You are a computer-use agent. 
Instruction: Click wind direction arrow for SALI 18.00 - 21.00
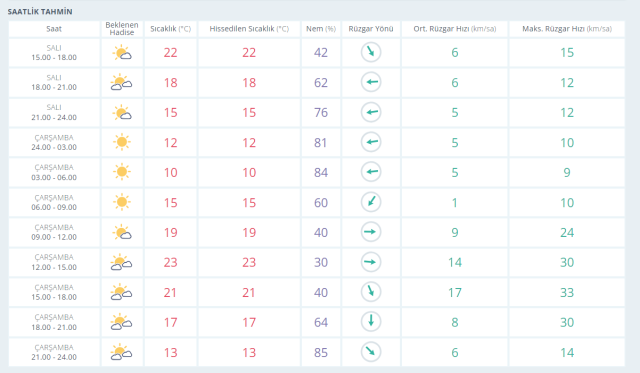click(371, 82)
